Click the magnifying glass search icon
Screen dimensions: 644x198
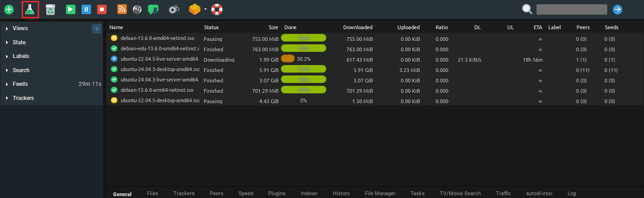point(528,9)
